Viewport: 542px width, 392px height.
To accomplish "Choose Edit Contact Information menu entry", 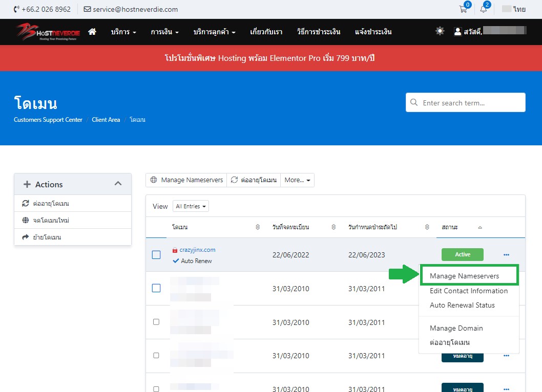I will 468,291.
